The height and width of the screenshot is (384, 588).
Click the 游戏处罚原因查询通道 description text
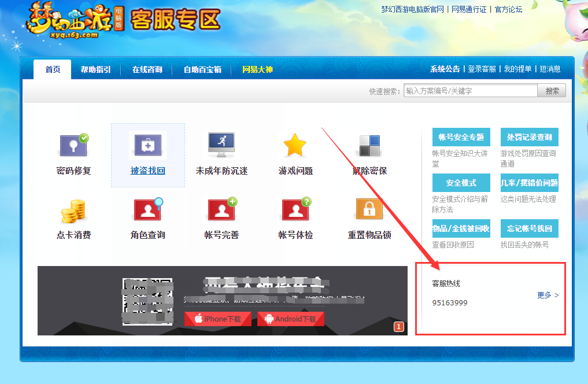tap(528, 158)
